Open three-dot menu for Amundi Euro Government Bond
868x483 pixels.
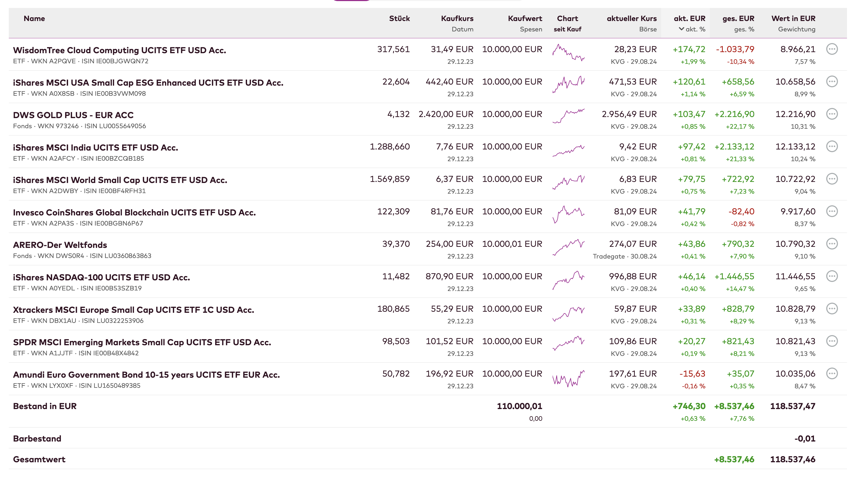(832, 373)
